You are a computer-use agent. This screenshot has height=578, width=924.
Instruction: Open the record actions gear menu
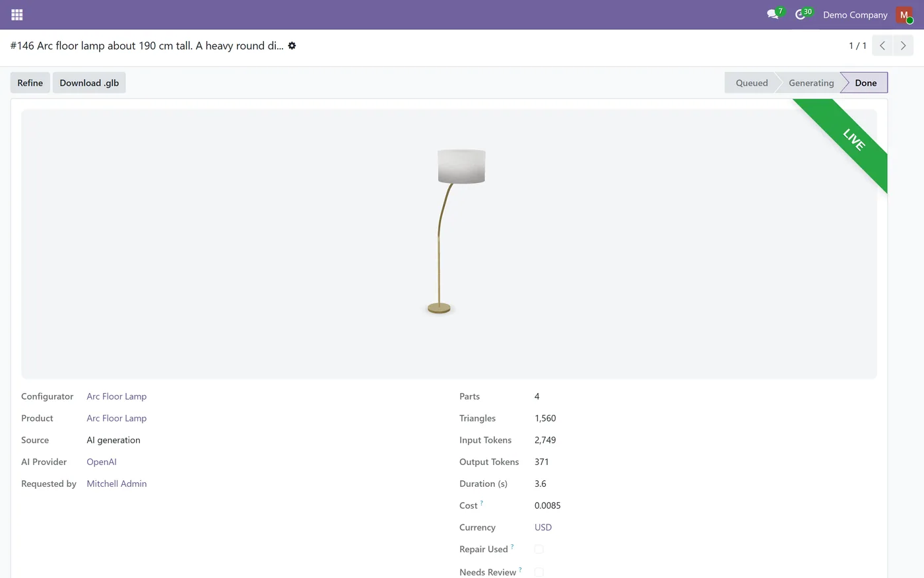pyautogui.click(x=292, y=46)
